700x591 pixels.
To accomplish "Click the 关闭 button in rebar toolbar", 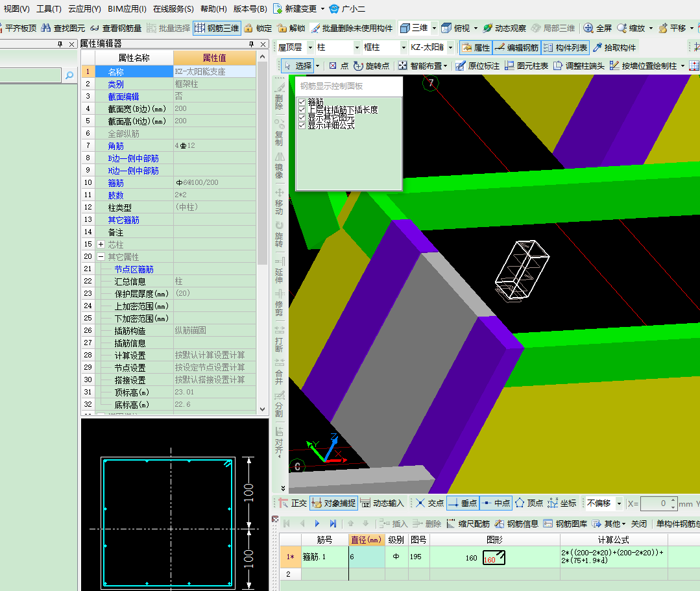I will click(639, 524).
